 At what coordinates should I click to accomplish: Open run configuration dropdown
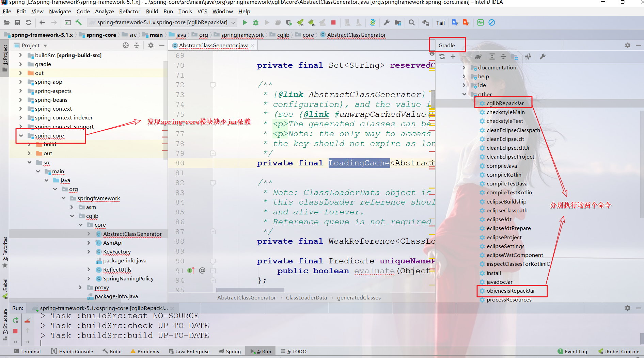pos(233,22)
